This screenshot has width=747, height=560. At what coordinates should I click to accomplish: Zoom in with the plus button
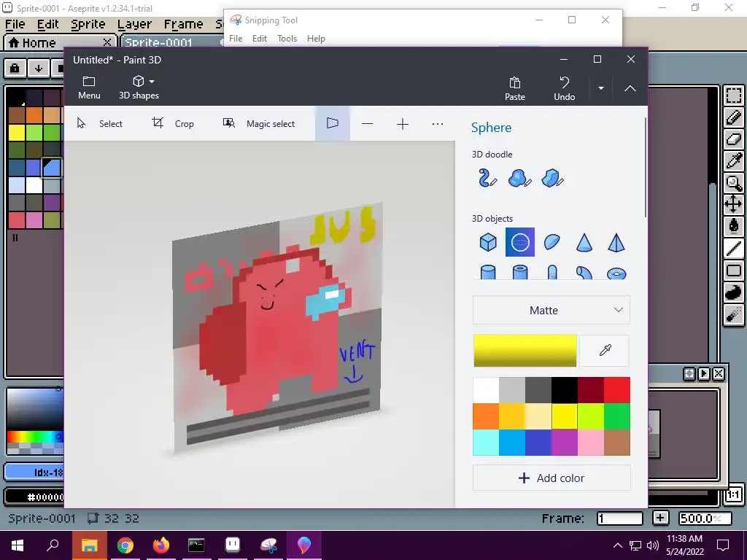tap(403, 124)
